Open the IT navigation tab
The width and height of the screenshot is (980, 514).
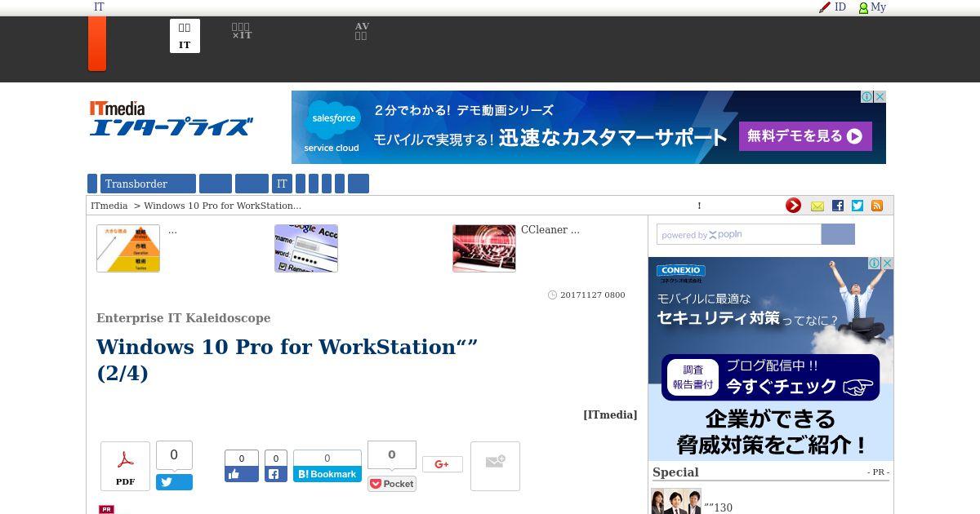click(x=282, y=184)
